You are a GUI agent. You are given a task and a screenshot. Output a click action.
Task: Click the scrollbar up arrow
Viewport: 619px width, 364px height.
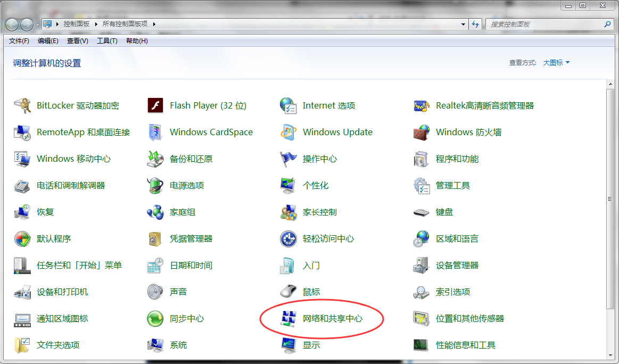pos(610,84)
